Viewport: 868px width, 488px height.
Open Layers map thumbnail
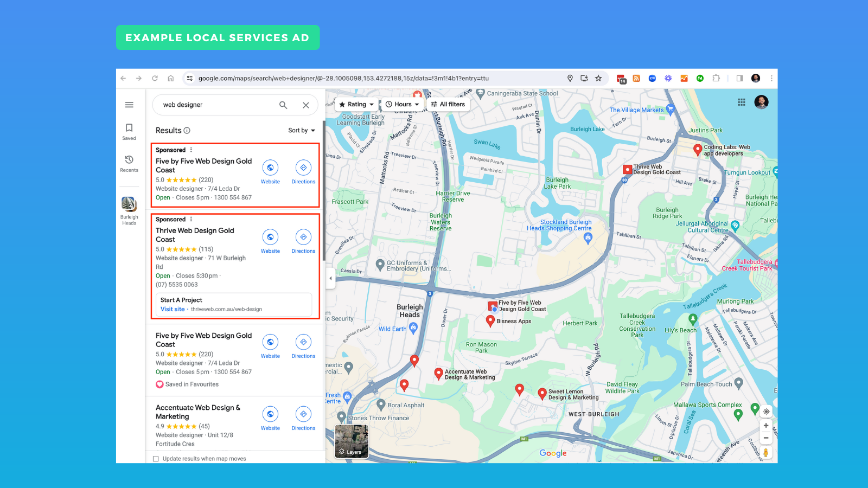pyautogui.click(x=352, y=441)
